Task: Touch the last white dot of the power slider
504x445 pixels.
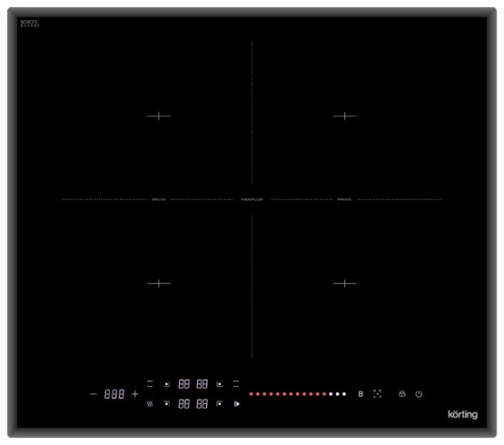Action: pos(344,394)
